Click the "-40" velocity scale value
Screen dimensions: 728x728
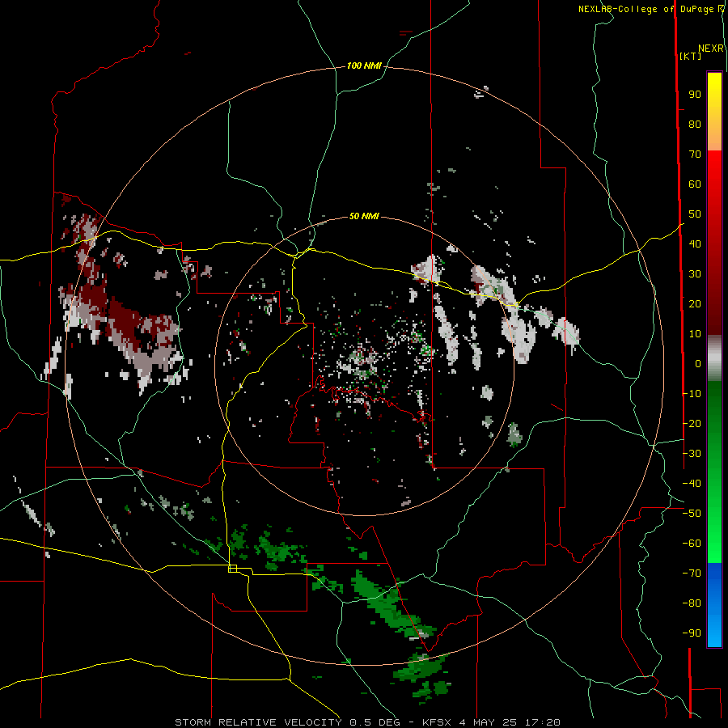coord(692,484)
